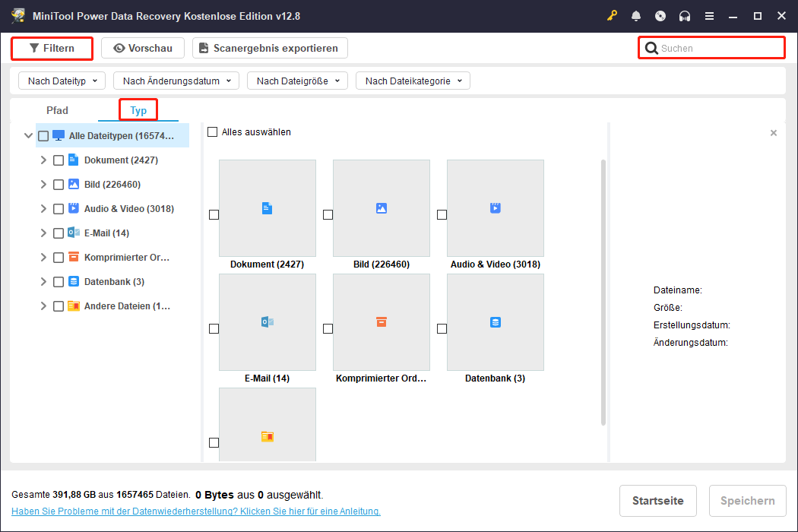Click the Startseite button
The width and height of the screenshot is (798, 532).
(x=657, y=500)
